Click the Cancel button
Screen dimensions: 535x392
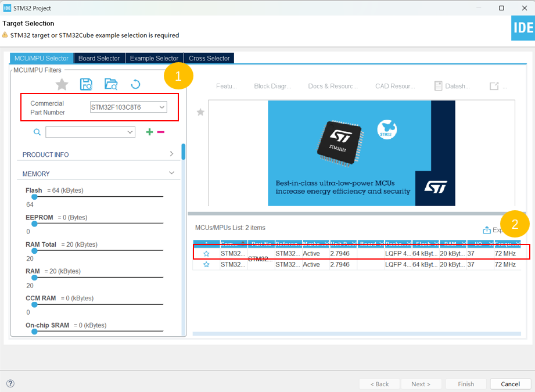point(510,384)
